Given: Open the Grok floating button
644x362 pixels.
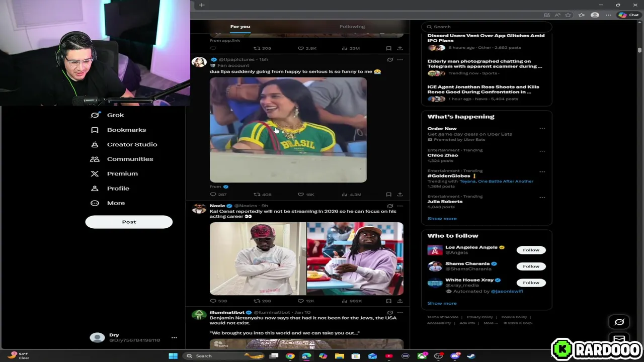Looking at the screenshot, I should click(619, 322).
